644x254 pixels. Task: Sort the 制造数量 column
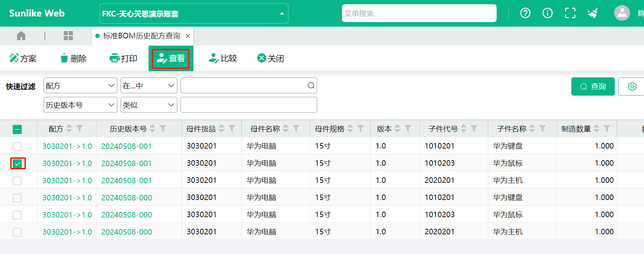597,128
